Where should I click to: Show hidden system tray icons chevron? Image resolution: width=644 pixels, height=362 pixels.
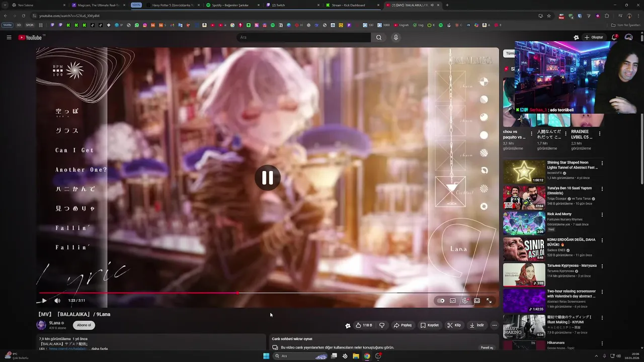click(x=596, y=356)
